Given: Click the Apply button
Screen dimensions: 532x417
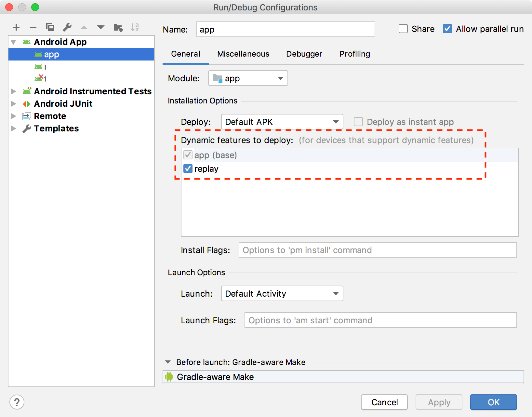Looking at the screenshot, I should 439,402.
